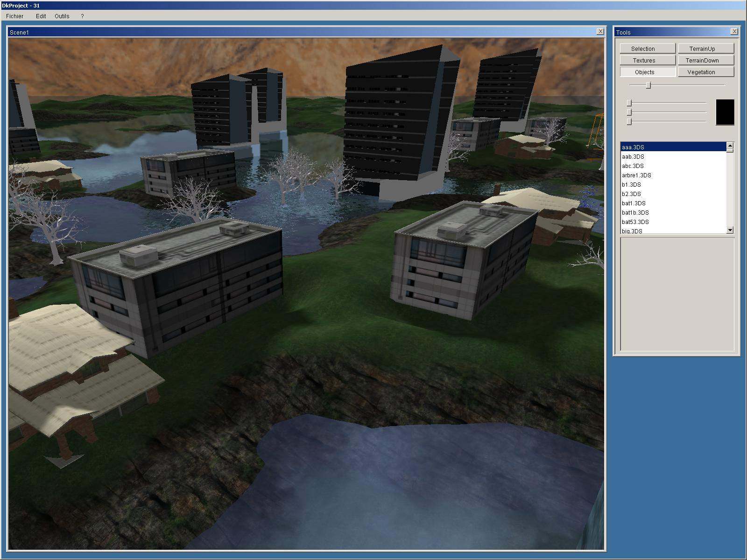This screenshot has height=560, width=747.
Task: Click the black color preview swatch
Action: [725, 112]
